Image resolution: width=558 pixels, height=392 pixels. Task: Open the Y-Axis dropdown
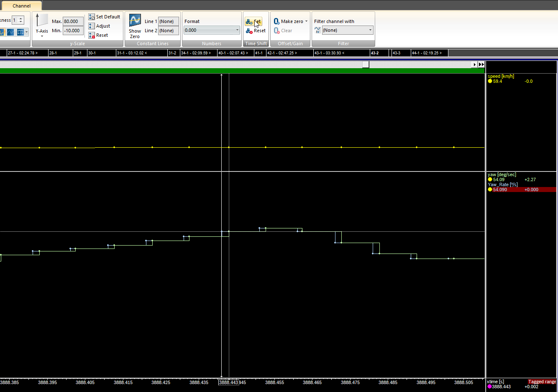click(x=42, y=36)
